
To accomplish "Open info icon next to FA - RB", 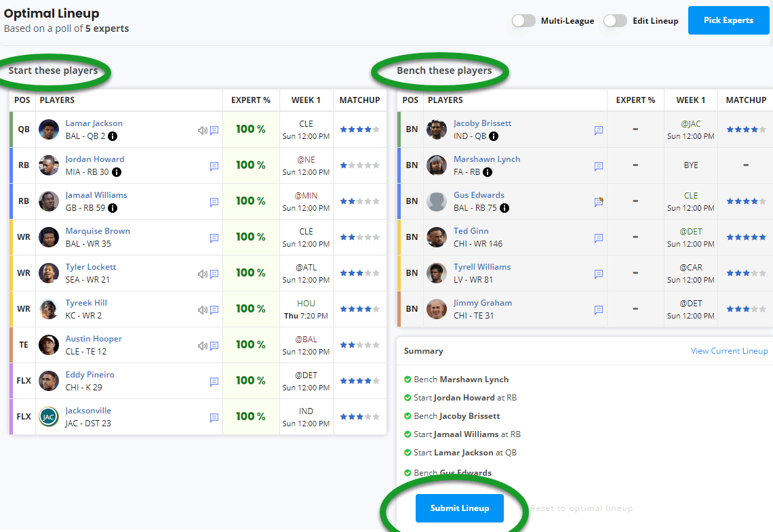I will (x=487, y=172).
